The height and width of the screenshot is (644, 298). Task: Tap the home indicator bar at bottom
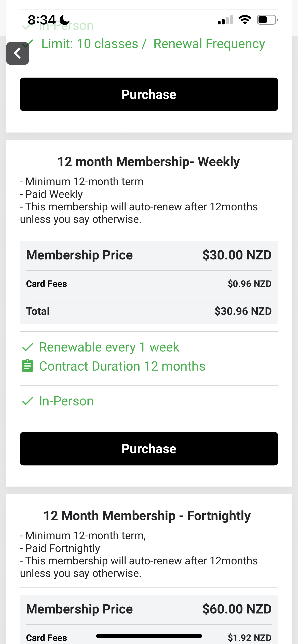pos(149,636)
